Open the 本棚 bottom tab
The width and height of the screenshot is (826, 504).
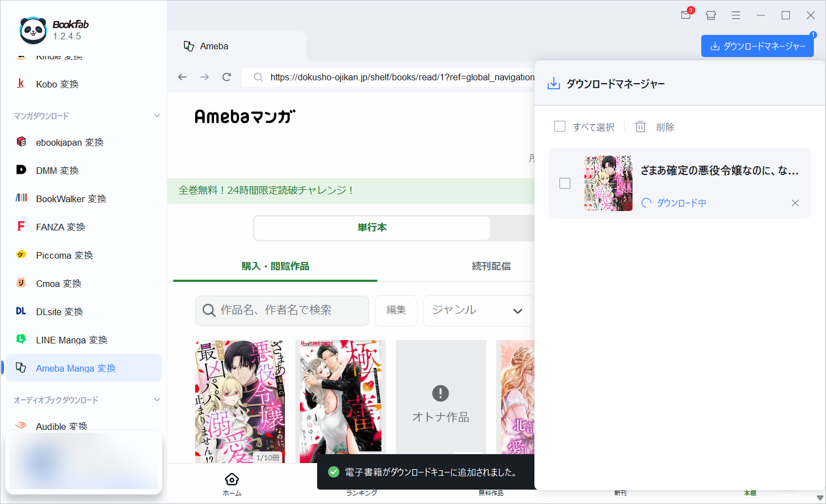[750, 492]
